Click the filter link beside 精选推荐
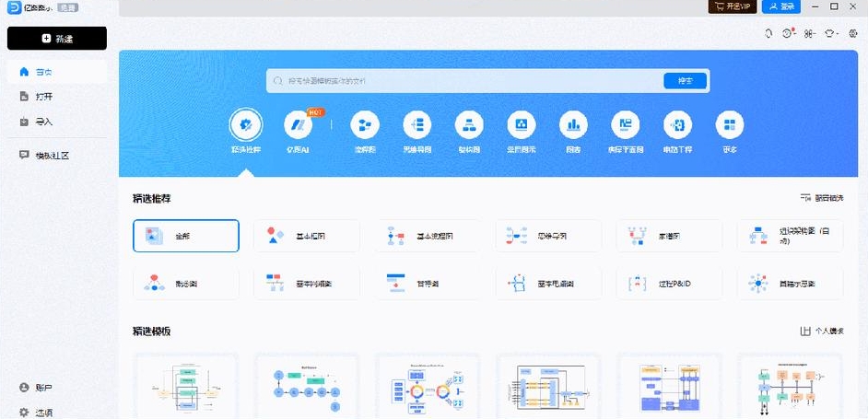The width and height of the screenshot is (868, 419). coord(822,198)
